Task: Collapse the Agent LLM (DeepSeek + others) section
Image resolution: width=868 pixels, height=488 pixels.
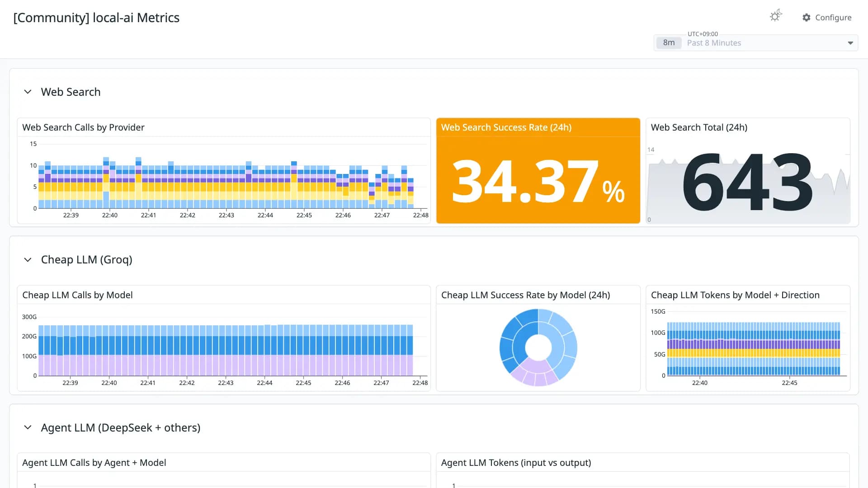Action: tap(28, 427)
